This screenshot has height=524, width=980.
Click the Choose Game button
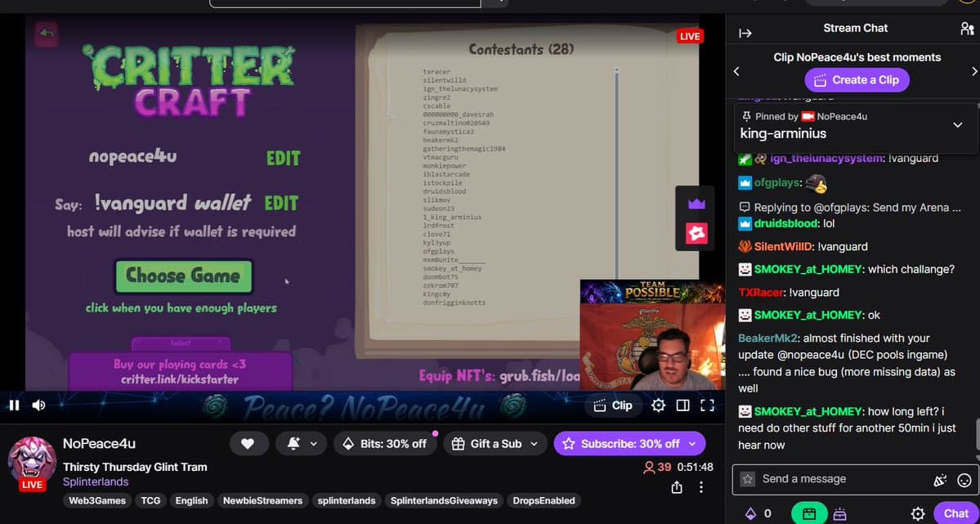point(183,276)
